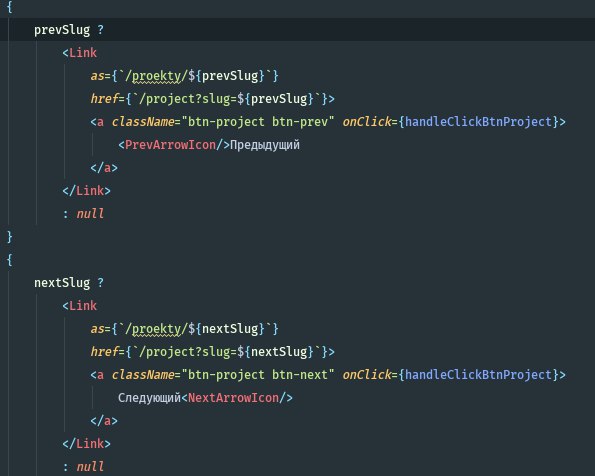Click the 'as' attribute above the prevSlug href

97,76
